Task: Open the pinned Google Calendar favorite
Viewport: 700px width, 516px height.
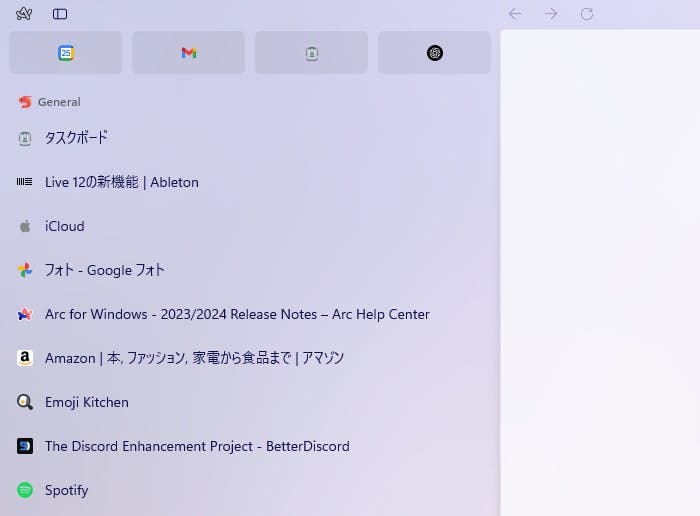Action: (66, 53)
